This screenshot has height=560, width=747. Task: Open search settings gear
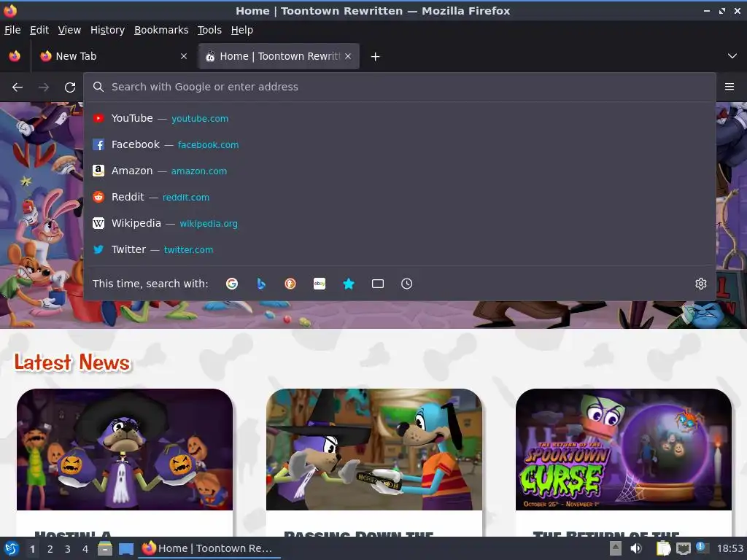point(701,284)
